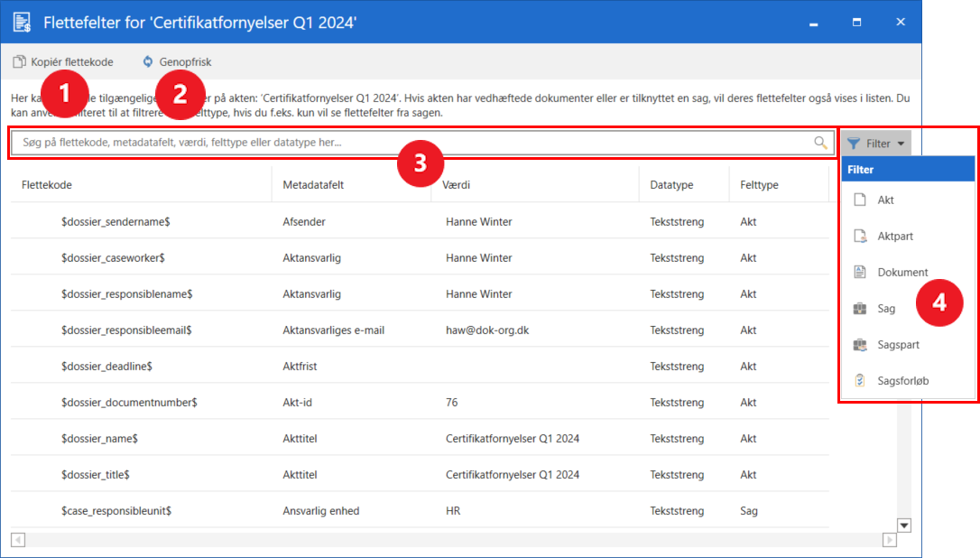This screenshot has width=980, height=558.
Task: Click the Værdi column header
Action: point(456,185)
